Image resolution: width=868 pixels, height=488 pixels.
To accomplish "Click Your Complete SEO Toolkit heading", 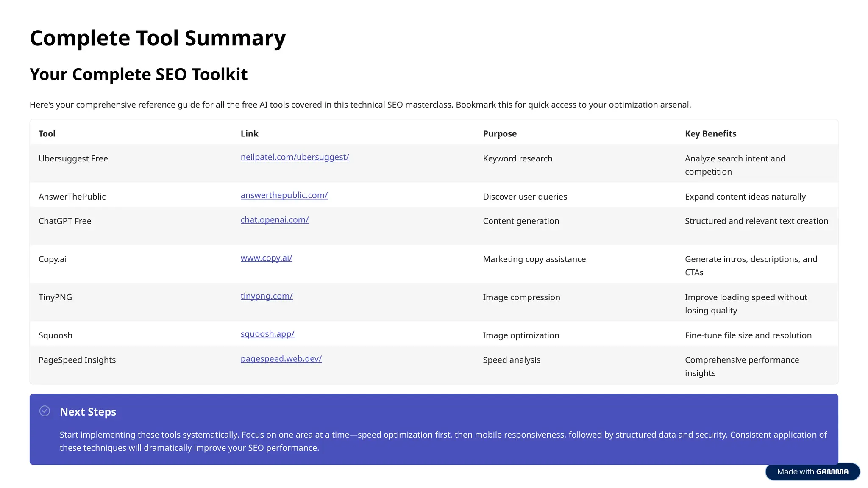I will (x=139, y=75).
